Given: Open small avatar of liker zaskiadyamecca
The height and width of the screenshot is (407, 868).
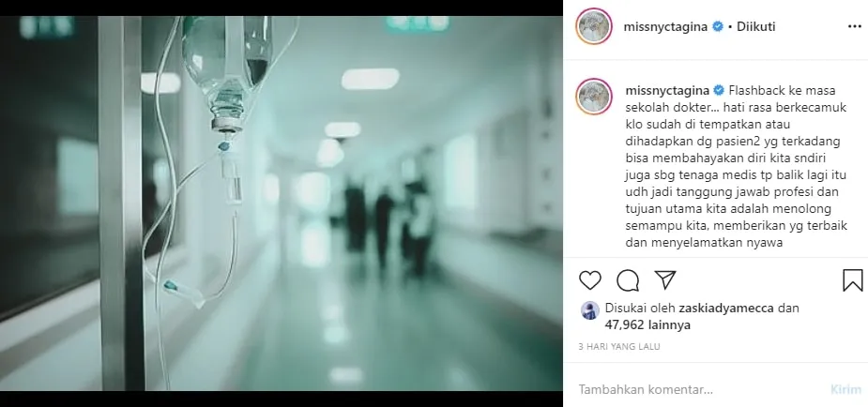Looking at the screenshot, I should [590, 310].
